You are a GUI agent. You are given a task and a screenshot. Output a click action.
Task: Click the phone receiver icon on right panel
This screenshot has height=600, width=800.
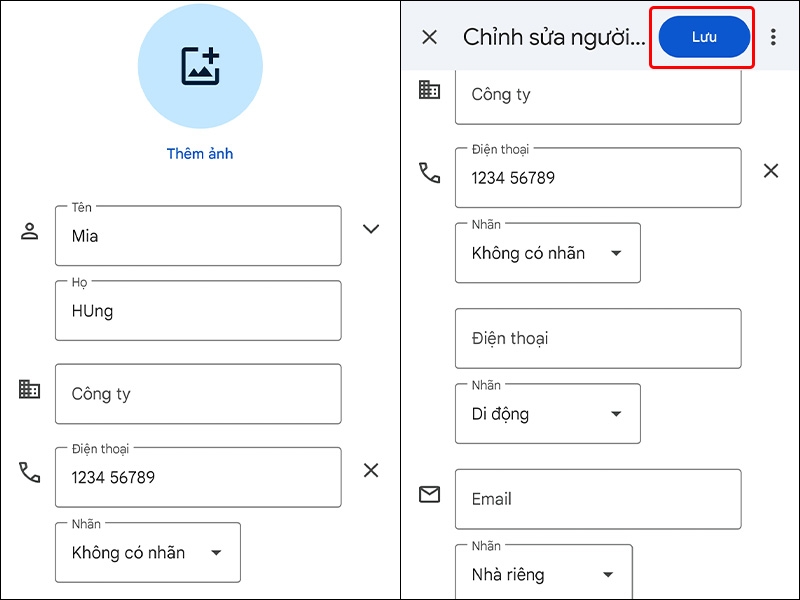tap(429, 173)
